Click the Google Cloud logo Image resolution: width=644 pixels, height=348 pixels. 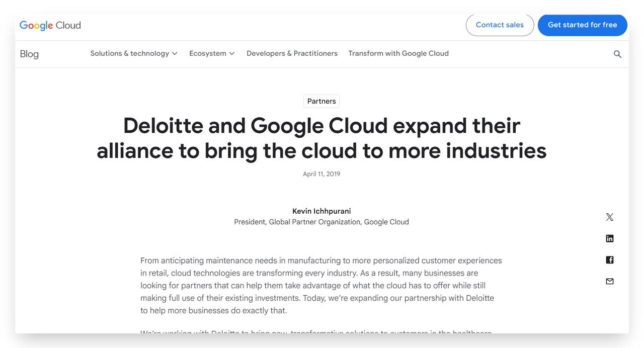click(50, 25)
